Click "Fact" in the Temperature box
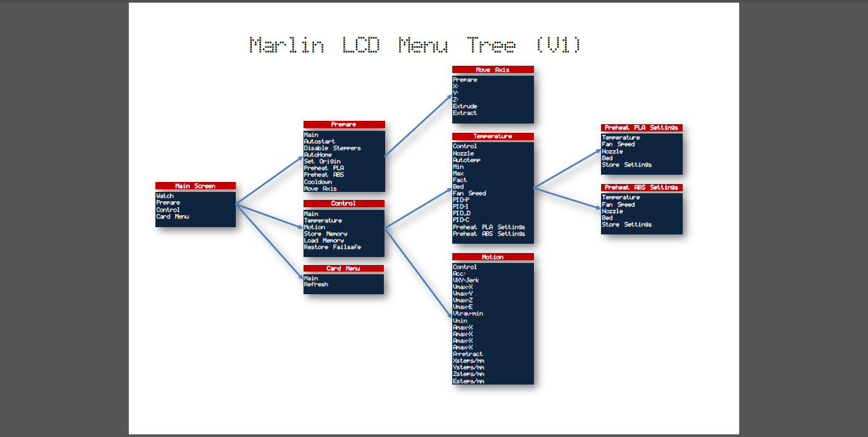The height and width of the screenshot is (437, 868). point(460,180)
